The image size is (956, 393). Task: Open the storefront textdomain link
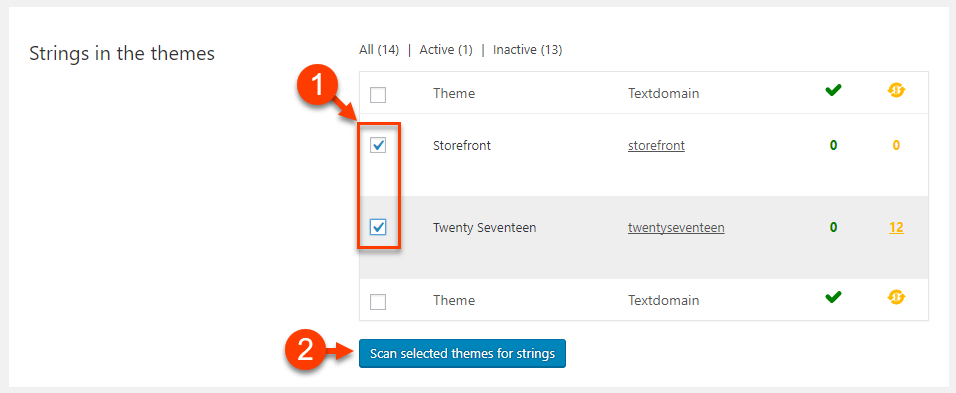pos(656,146)
